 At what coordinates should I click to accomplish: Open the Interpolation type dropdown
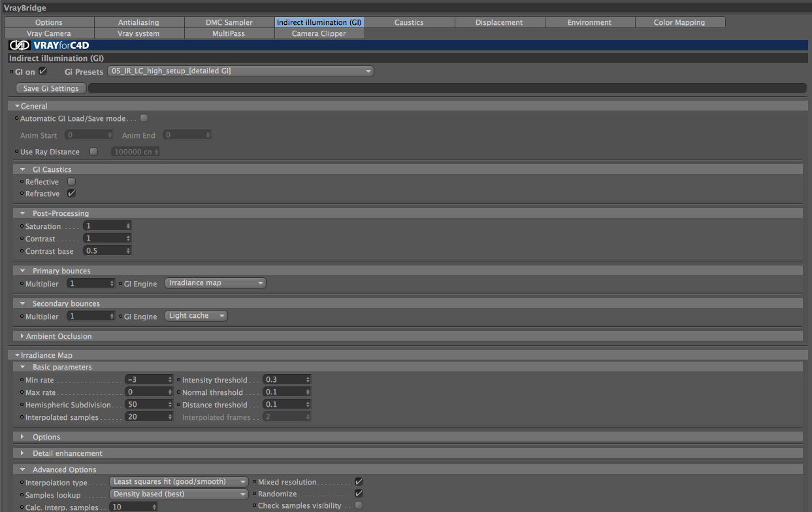click(179, 482)
